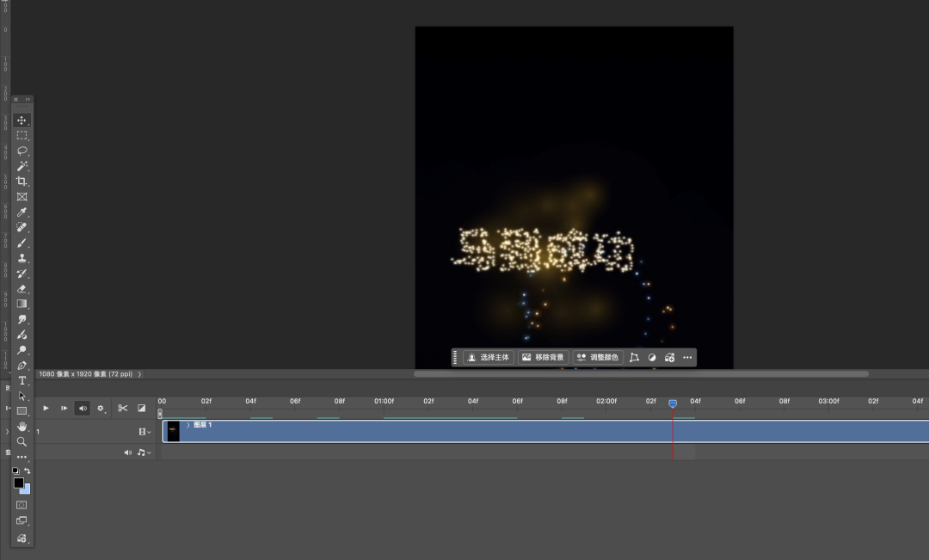Activate the Crop tool
The width and height of the screenshot is (929, 560).
(x=22, y=182)
